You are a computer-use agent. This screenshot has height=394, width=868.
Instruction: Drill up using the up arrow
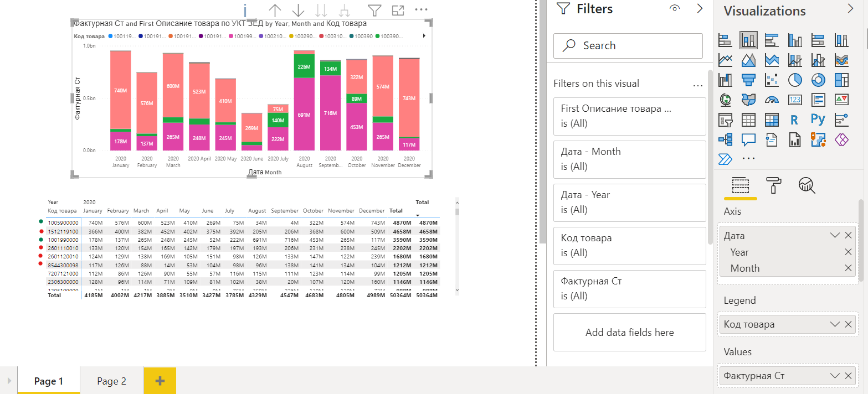[275, 10]
